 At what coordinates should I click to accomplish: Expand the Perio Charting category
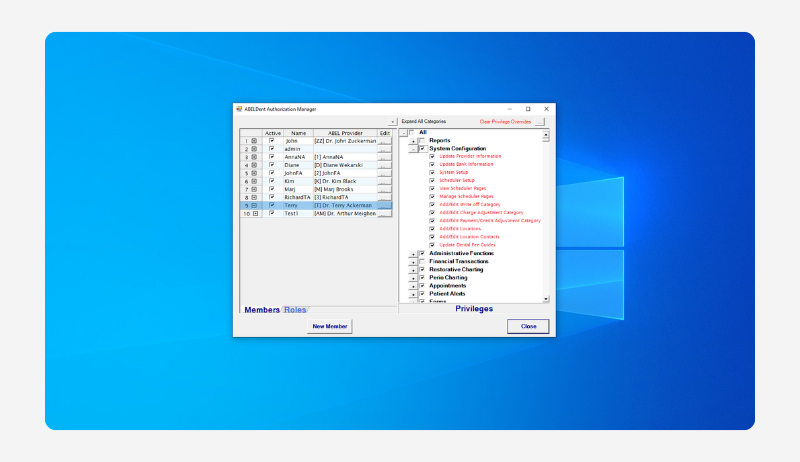[x=413, y=278]
